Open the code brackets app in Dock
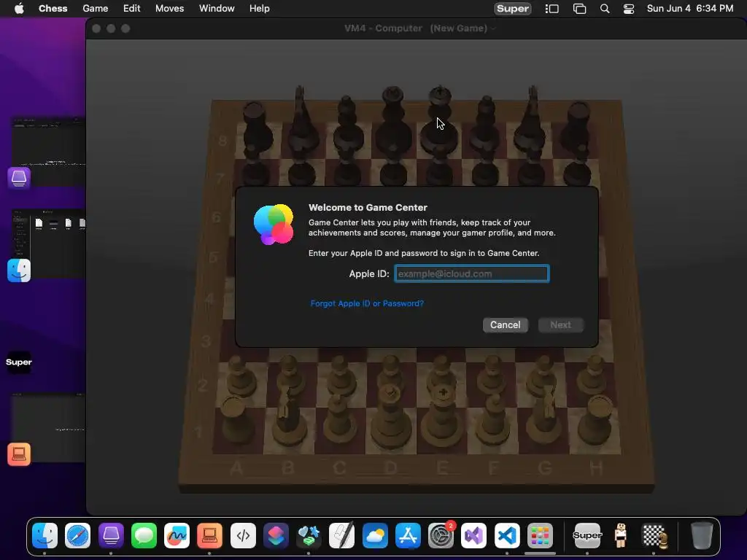This screenshot has width=747, height=560. click(x=243, y=536)
